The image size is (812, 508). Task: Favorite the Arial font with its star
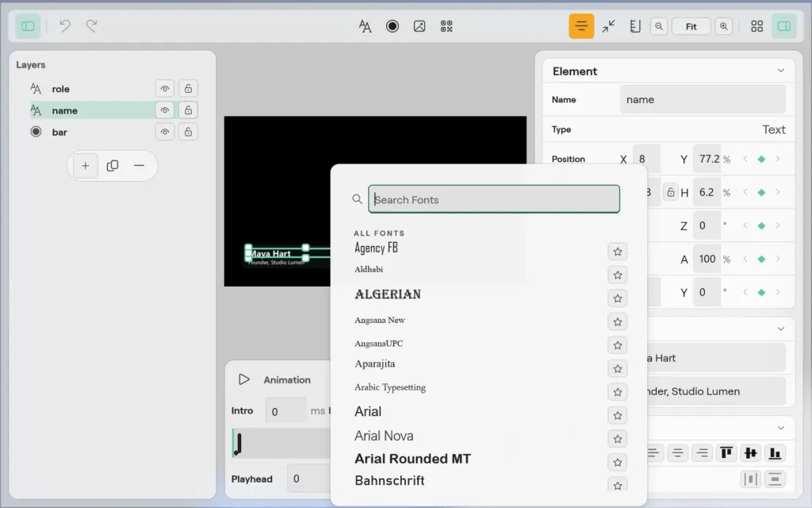(x=617, y=416)
